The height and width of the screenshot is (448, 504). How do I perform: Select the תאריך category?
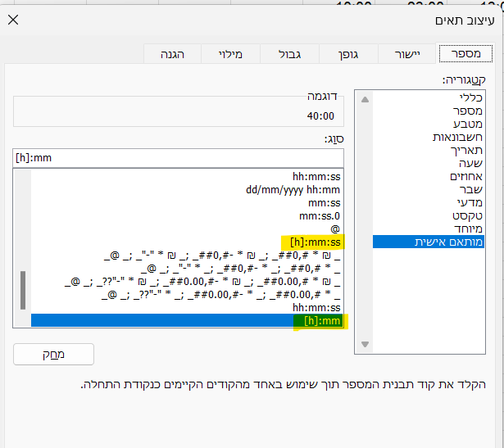click(x=428, y=150)
